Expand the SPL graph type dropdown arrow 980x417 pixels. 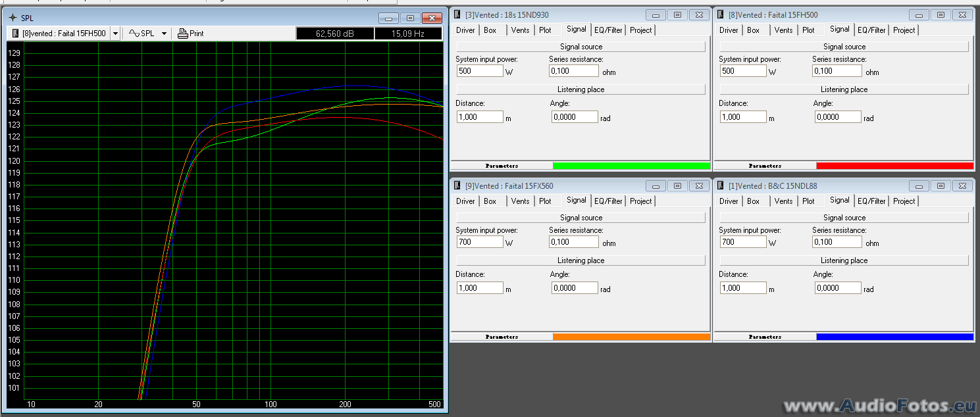164,34
